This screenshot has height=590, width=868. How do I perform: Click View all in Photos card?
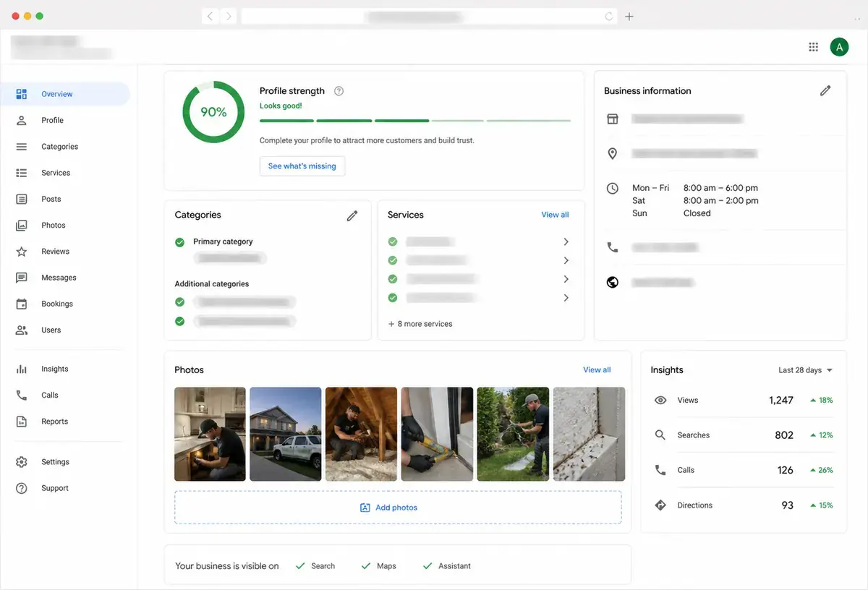[x=597, y=369]
